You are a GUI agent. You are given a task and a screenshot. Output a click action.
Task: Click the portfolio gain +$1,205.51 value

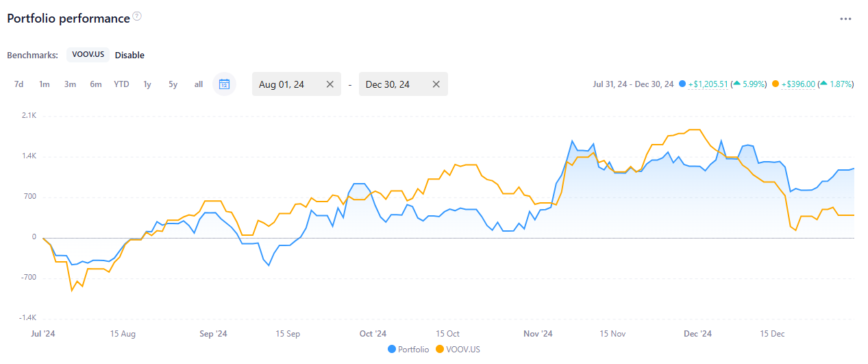[709, 84]
